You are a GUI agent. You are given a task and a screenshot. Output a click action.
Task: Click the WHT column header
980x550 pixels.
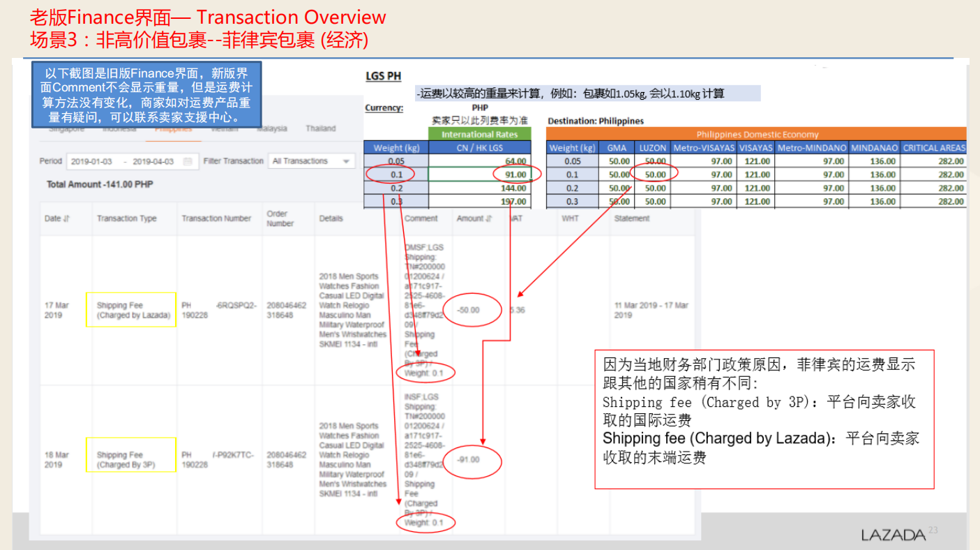coord(570,218)
